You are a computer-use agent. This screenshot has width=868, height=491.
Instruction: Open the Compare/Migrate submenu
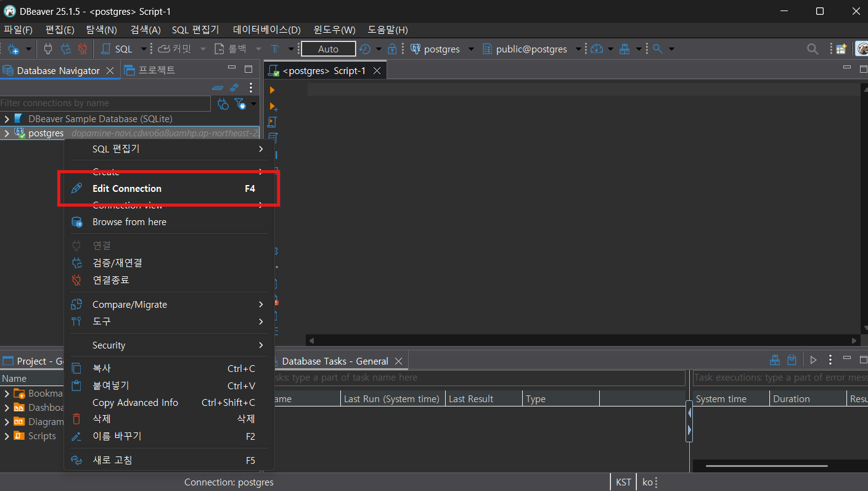click(x=169, y=305)
